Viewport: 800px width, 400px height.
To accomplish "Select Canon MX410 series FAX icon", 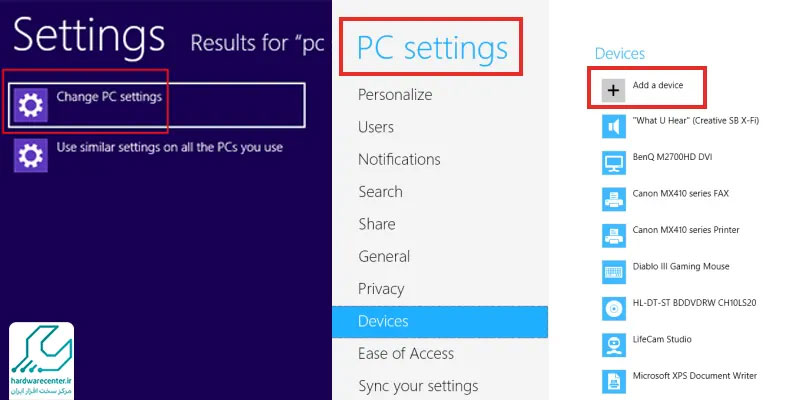I will pos(613,199).
